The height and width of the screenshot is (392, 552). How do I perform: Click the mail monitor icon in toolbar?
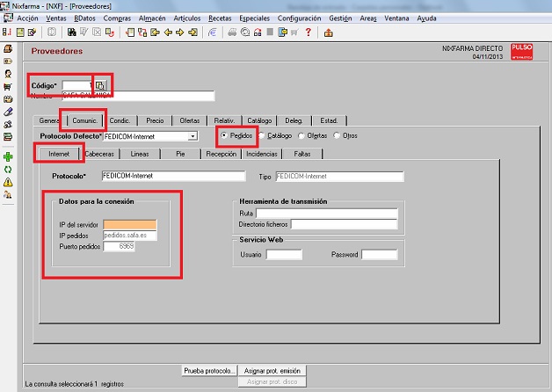tap(282, 33)
